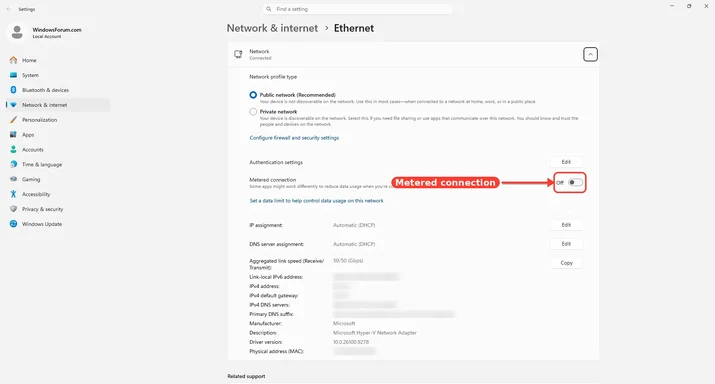Click the 50/50 (Gbps) link speed value

tap(348, 261)
